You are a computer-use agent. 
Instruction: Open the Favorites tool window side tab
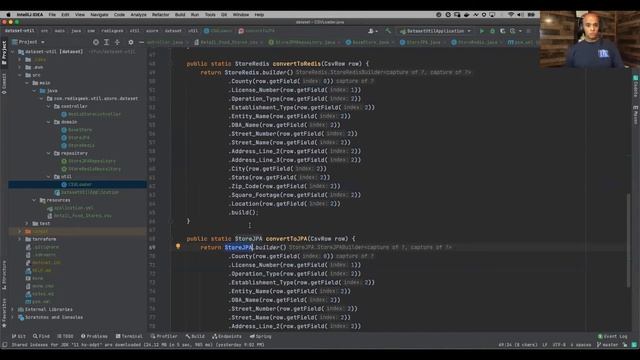[x=4, y=313]
